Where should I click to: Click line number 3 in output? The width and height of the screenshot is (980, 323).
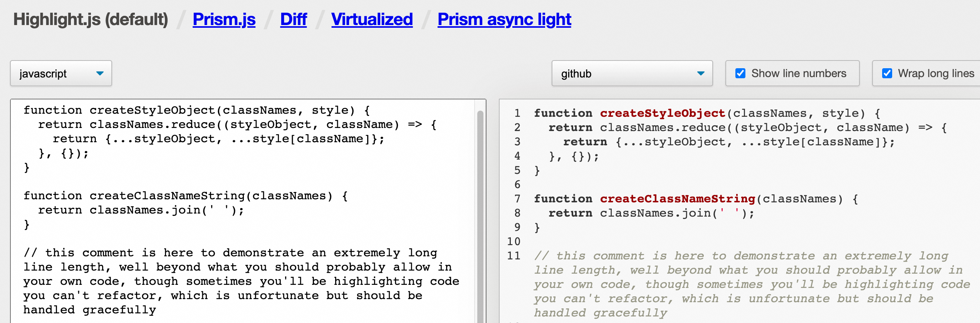pyautogui.click(x=517, y=142)
